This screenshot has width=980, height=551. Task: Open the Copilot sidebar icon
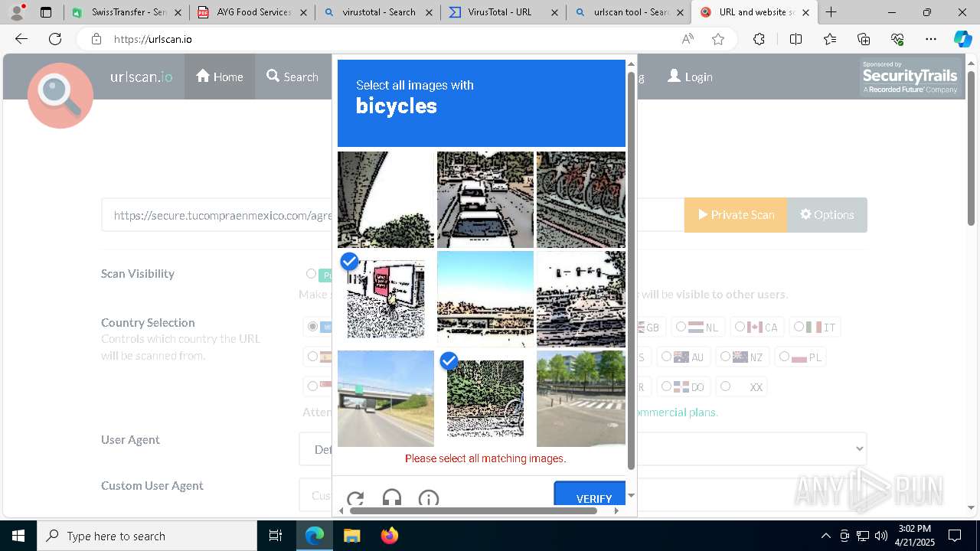pos(962,39)
